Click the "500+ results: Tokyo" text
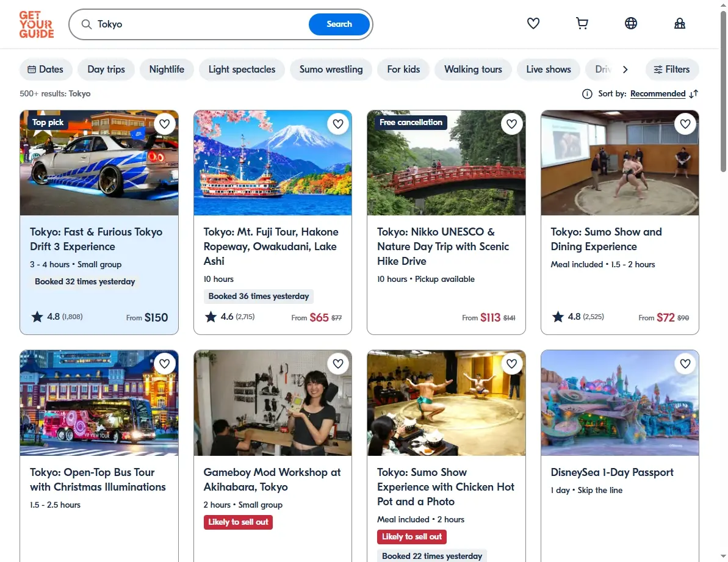 click(x=56, y=94)
